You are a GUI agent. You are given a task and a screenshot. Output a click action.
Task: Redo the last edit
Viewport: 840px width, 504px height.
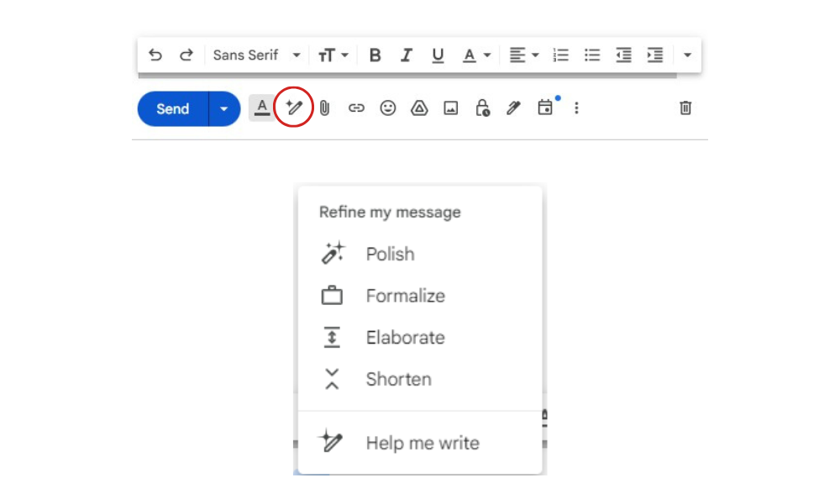coord(186,55)
